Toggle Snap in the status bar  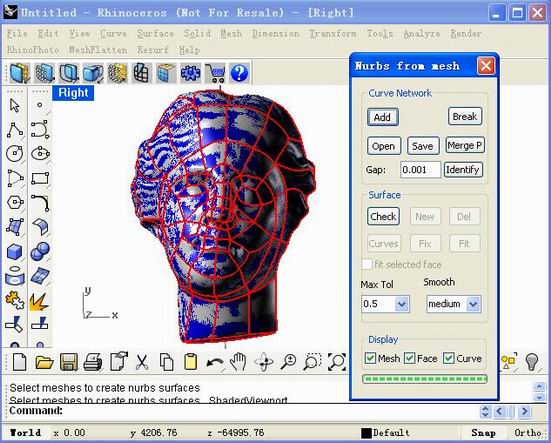coord(483,433)
